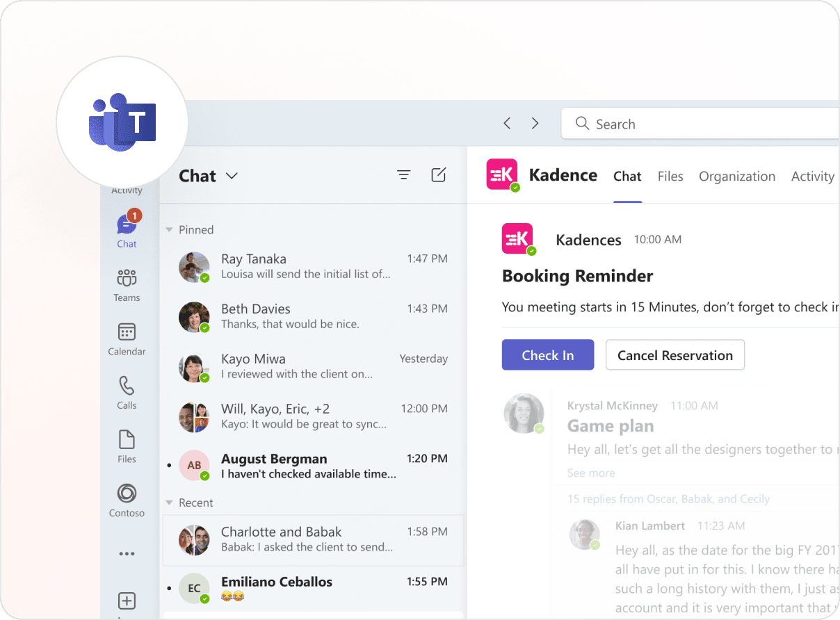Image resolution: width=840 pixels, height=620 pixels.
Task: Click Ray Tanaka's profile picture
Action: (194, 267)
